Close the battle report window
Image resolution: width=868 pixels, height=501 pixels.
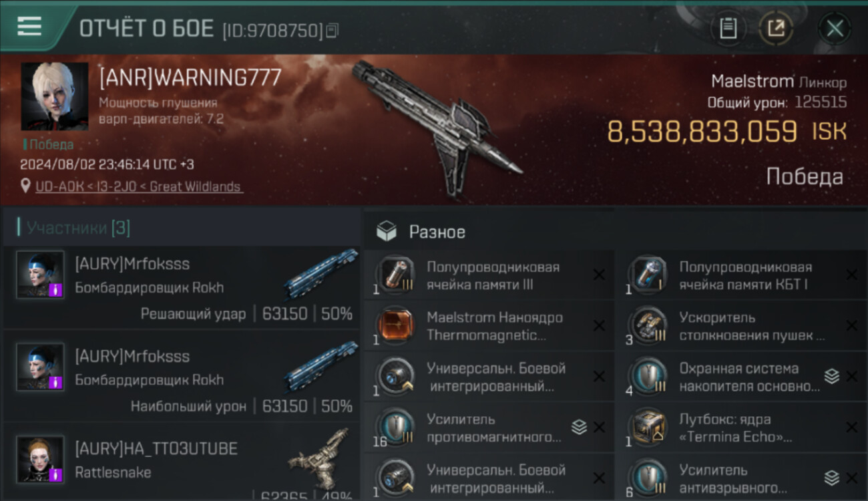click(835, 28)
